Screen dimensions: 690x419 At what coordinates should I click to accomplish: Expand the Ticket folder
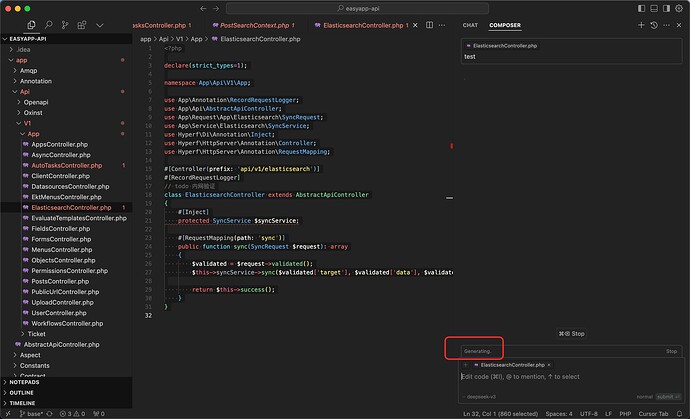(66, 334)
